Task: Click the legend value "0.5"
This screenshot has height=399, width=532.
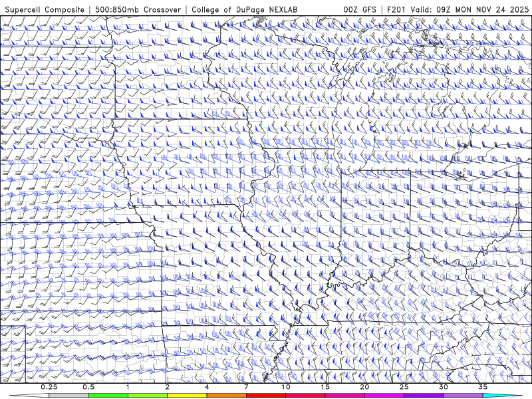Action: (x=88, y=387)
